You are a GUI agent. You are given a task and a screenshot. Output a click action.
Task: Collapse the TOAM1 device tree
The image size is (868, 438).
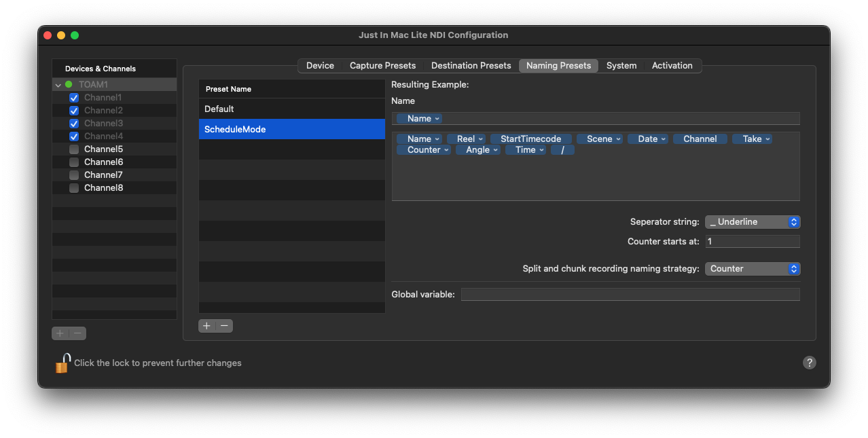pyautogui.click(x=58, y=85)
